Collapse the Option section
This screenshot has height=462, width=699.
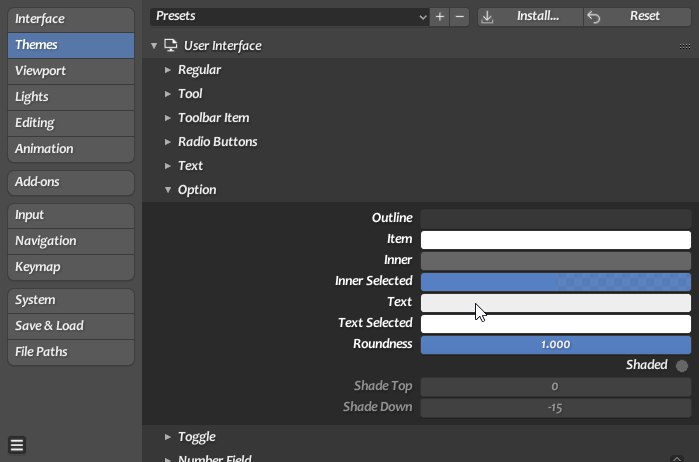click(x=196, y=190)
